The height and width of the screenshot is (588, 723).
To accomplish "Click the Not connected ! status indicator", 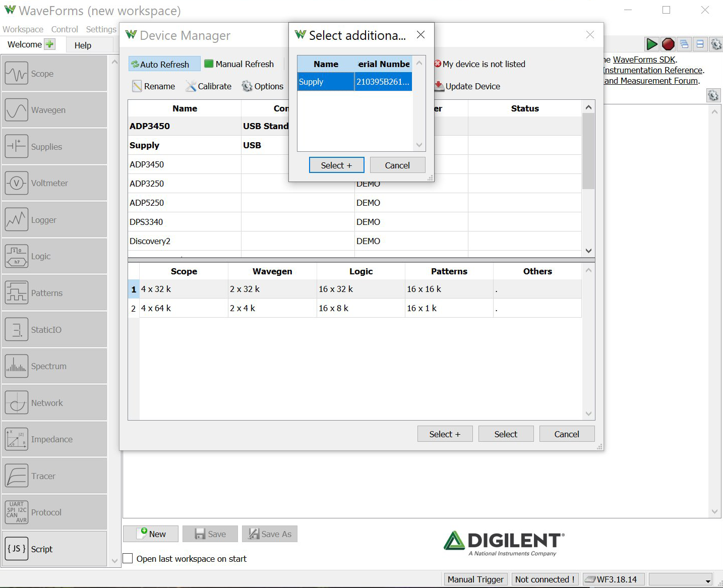I will pos(545,579).
